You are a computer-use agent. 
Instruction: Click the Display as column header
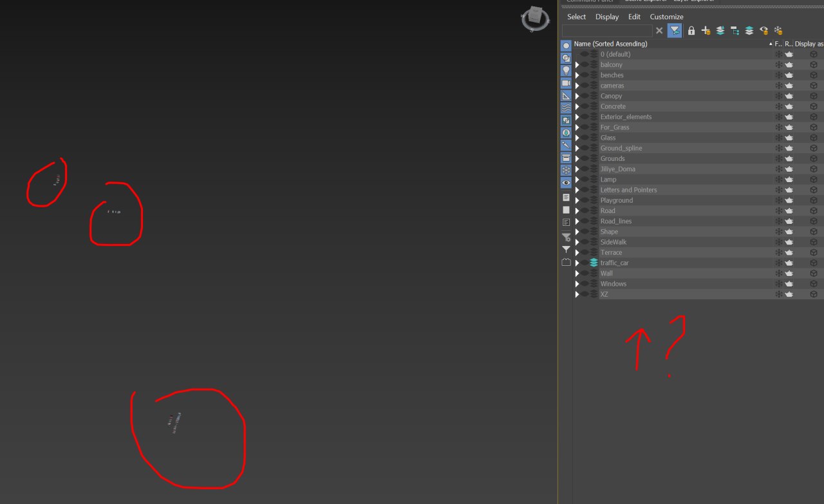(809, 44)
